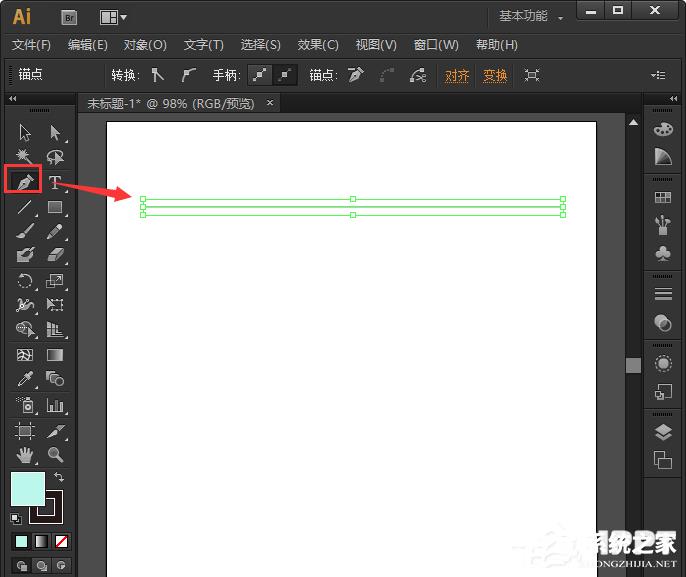The image size is (686, 577).
Task: Select the Pencil tool
Action: point(55,231)
